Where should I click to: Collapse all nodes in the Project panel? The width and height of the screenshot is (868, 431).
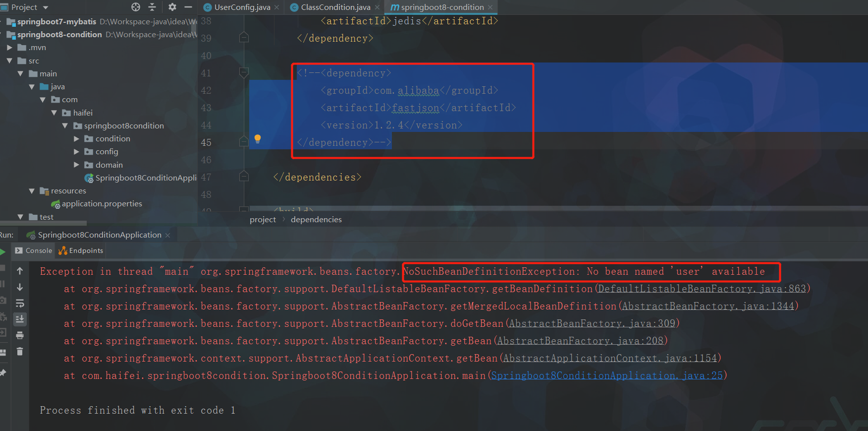pos(152,7)
